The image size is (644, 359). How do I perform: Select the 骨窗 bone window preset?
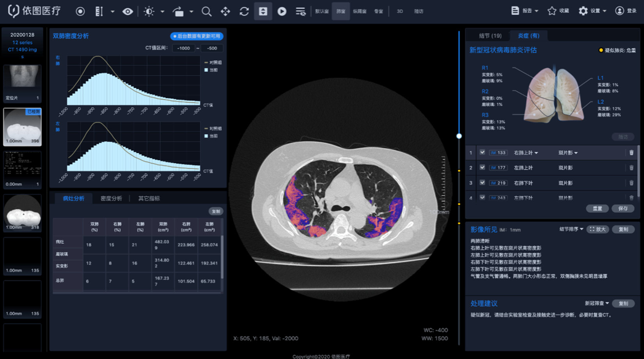pyautogui.click(x=379, y=11)
